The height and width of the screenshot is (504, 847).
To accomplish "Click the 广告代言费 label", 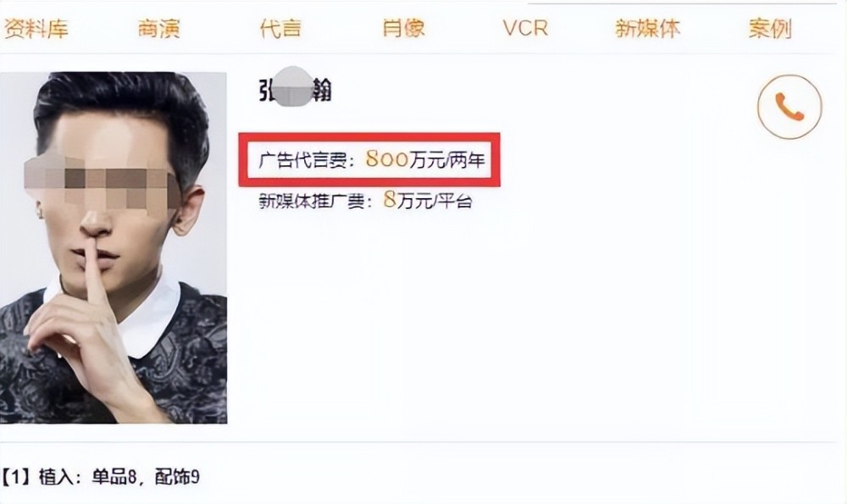I will 302,160.
